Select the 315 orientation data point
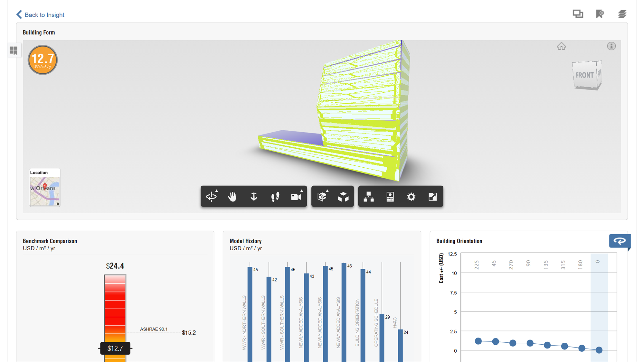This screenshot has width=644, height=362. (x=564, y=346)
